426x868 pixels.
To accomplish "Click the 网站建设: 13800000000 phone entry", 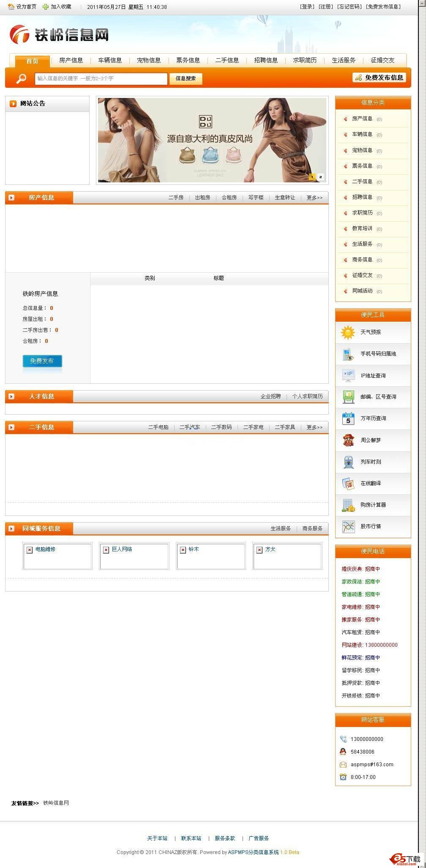I will point(369,645).
